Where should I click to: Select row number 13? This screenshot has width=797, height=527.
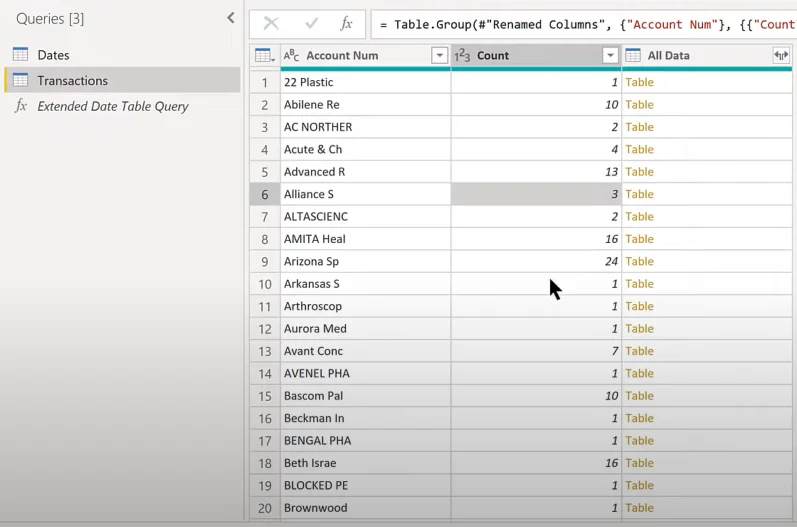click(265, 351)
